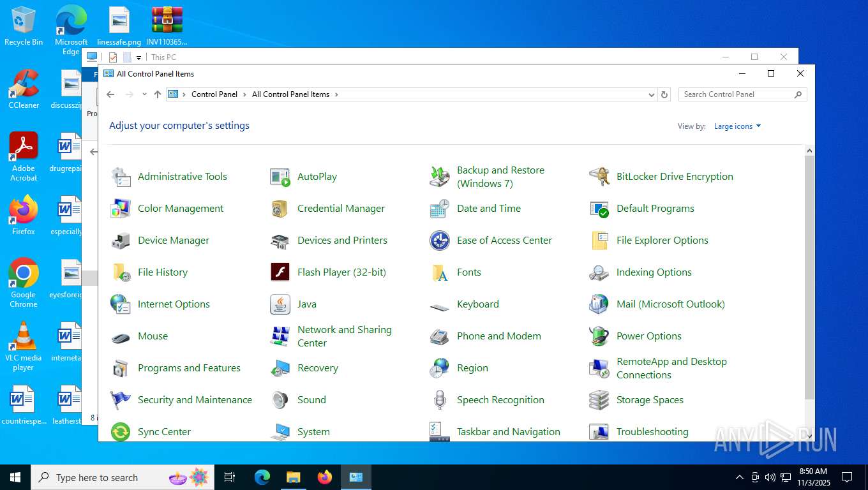Open the Recovery icon
The width and height of the screenshot is (868, 490).
pos(280,368)
